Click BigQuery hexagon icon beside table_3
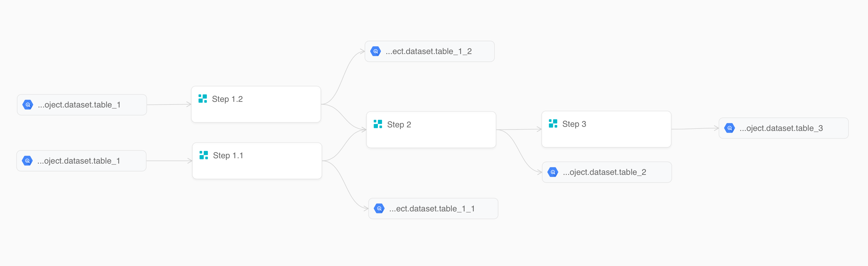This screenshot has height=266, width=868. [x=729, y=128]
